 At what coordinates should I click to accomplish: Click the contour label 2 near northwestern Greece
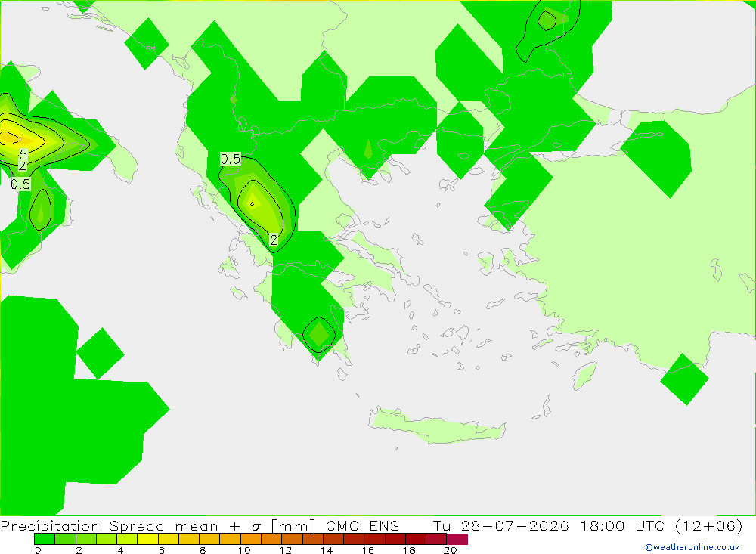pos(274,240)
